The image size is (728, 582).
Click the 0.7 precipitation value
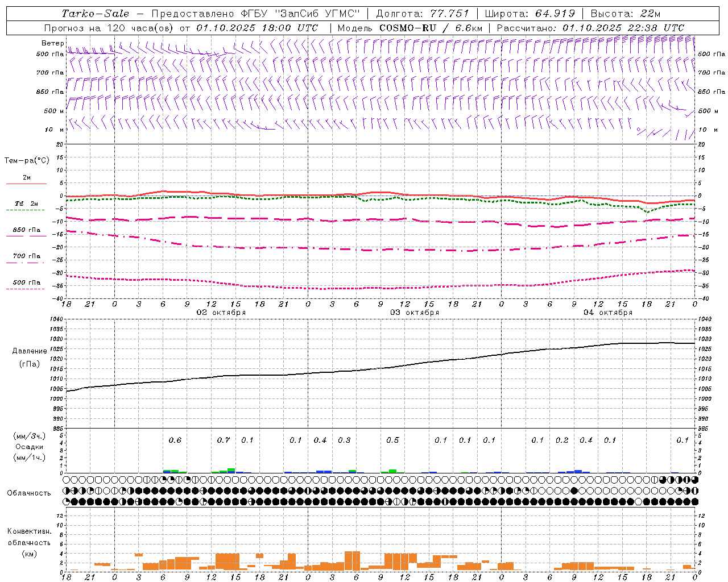point(224,440)
